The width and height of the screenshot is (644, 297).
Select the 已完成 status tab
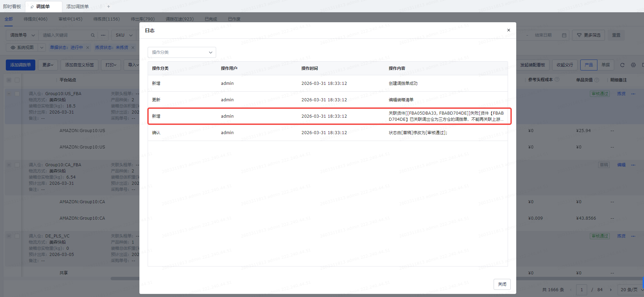pos(211,19)
